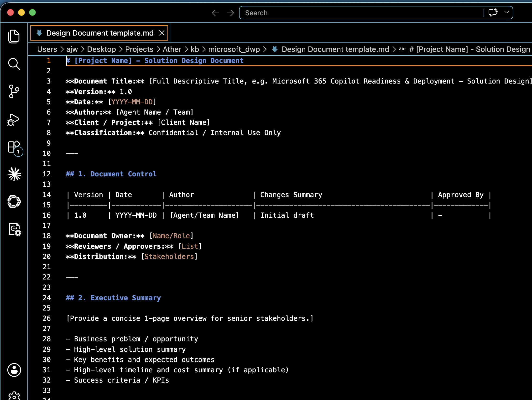Close the Design Document template.md tab

[162, 33]
